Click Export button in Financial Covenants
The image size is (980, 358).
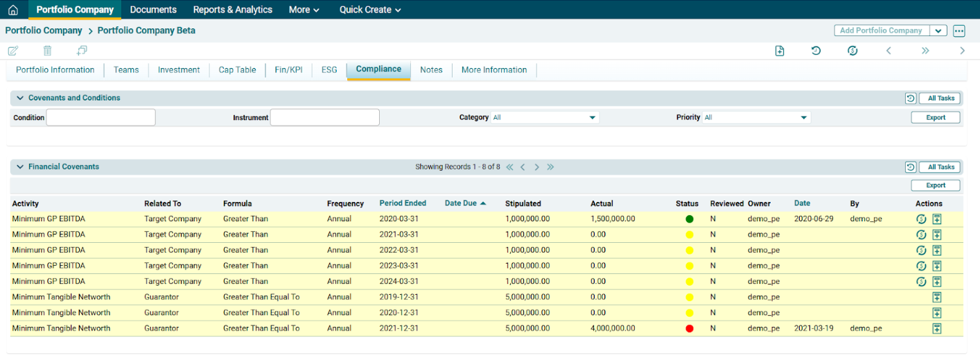[x=935, y=186]
